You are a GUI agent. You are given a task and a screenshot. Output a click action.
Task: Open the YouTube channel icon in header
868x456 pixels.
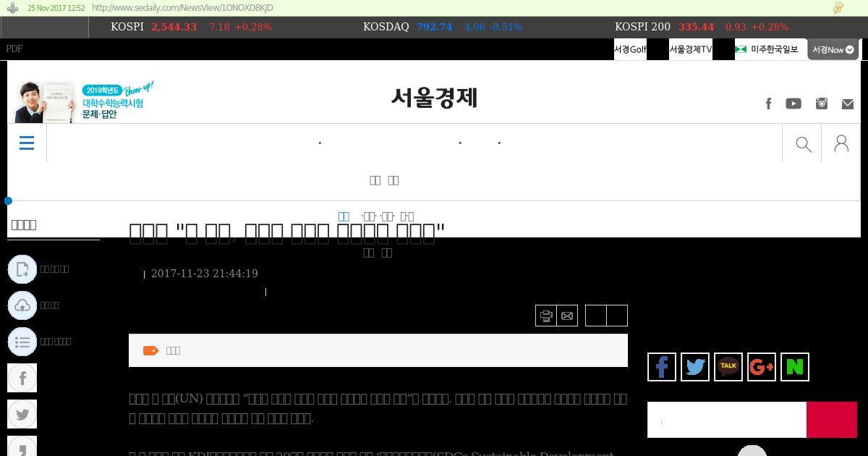793,104
